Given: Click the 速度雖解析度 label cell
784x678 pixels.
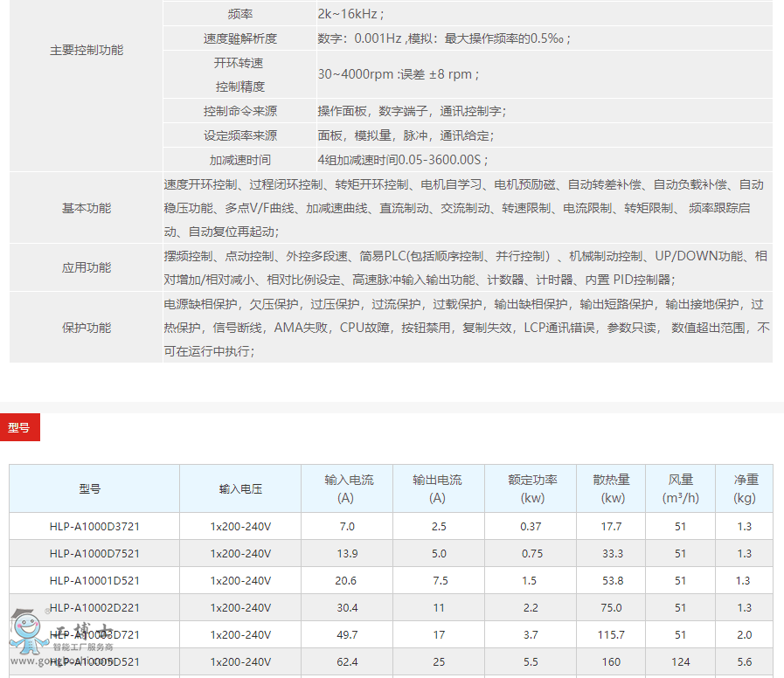Looking at the screenshot, I should (x=240, y=38).
